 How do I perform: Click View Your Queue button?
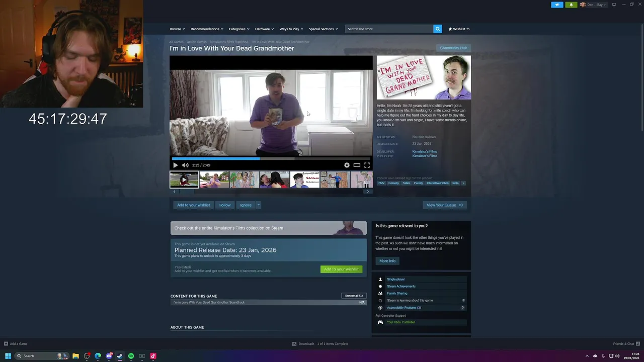pos(445,205)
